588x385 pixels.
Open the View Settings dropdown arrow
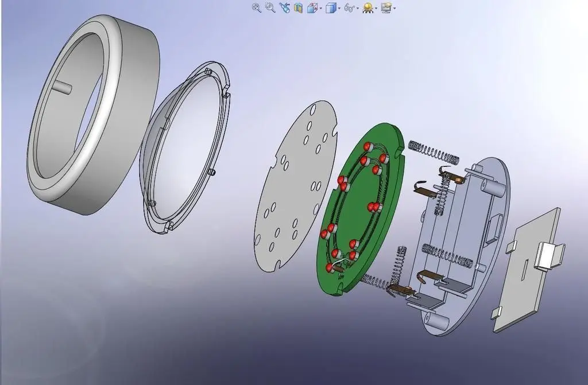tap(394, 8)
